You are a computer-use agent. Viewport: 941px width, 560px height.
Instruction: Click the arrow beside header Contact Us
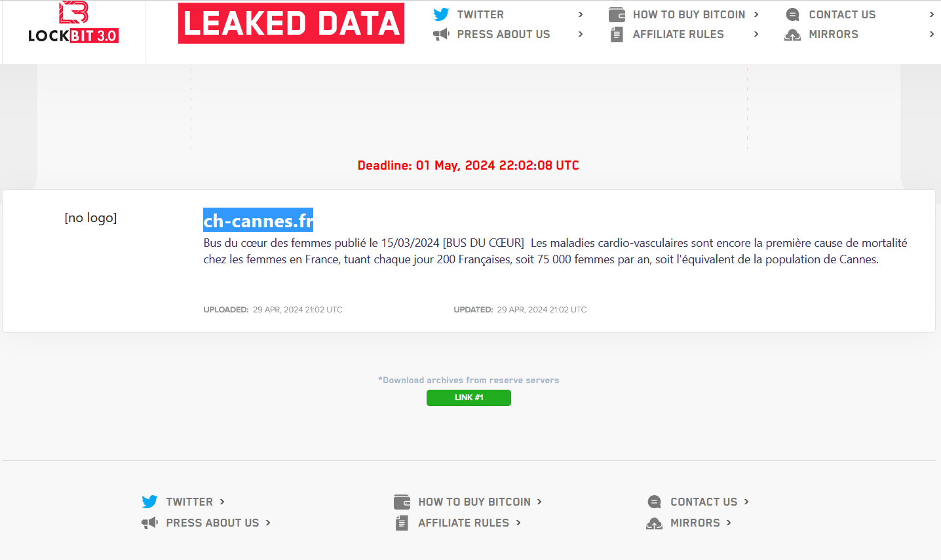point(932,14)
